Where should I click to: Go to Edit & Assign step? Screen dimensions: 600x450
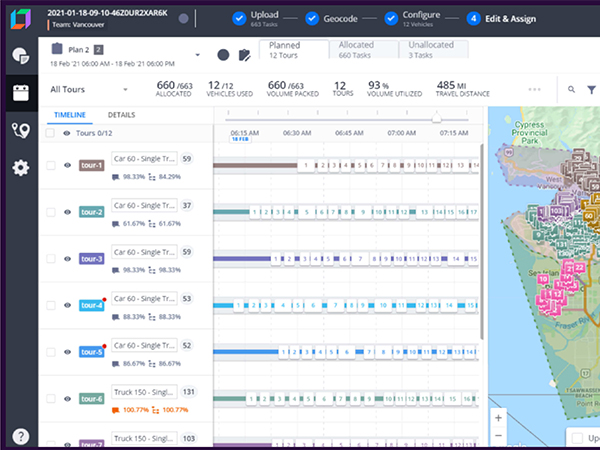coord(510,19)
